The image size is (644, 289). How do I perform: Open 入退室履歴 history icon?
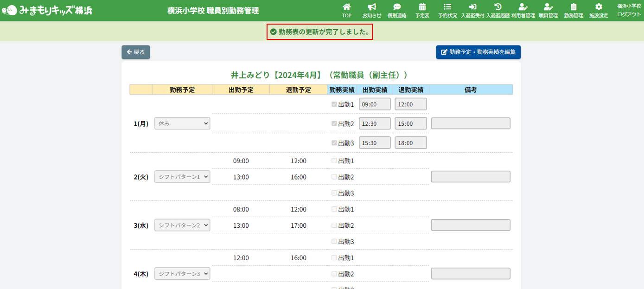[x=497, y=7]
